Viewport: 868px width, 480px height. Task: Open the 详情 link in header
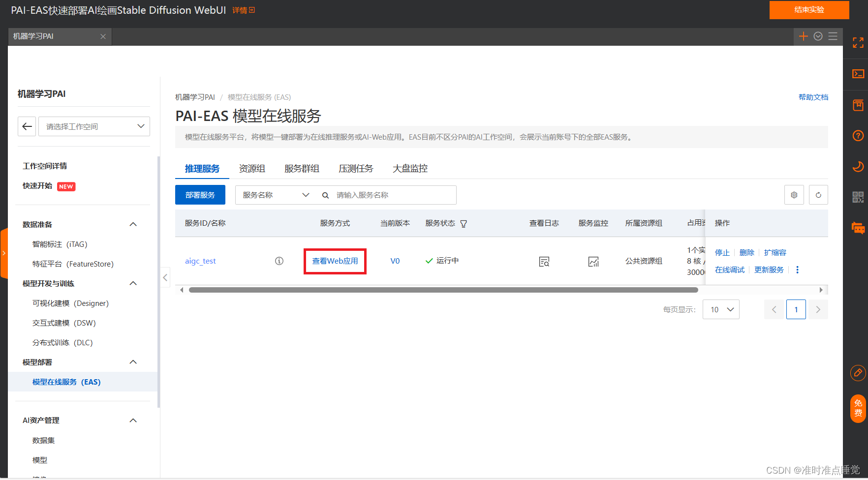(x=244, y=10)
